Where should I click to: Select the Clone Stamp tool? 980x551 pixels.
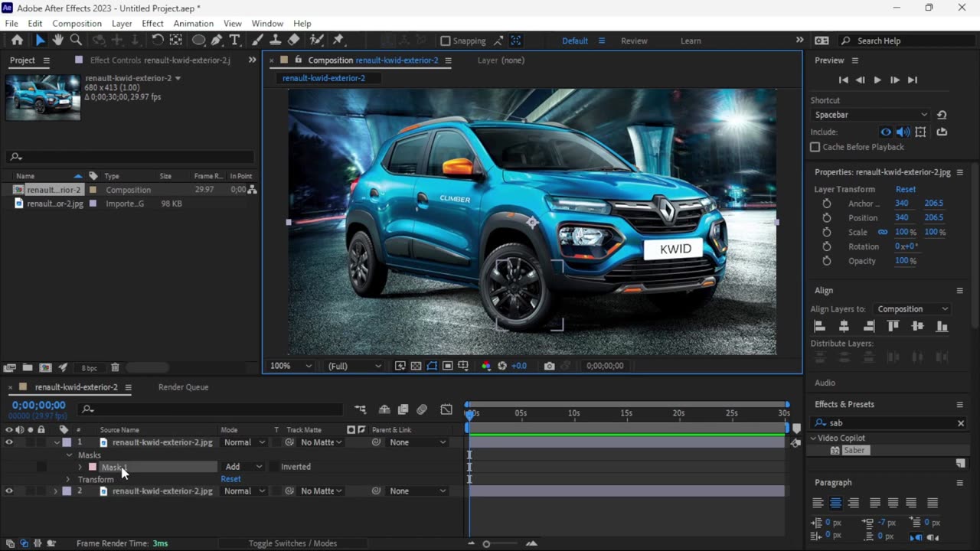click(x=276, y=41)
